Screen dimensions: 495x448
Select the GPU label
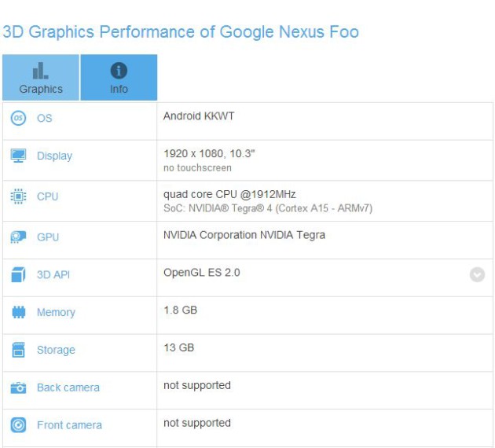pos(48,237)
